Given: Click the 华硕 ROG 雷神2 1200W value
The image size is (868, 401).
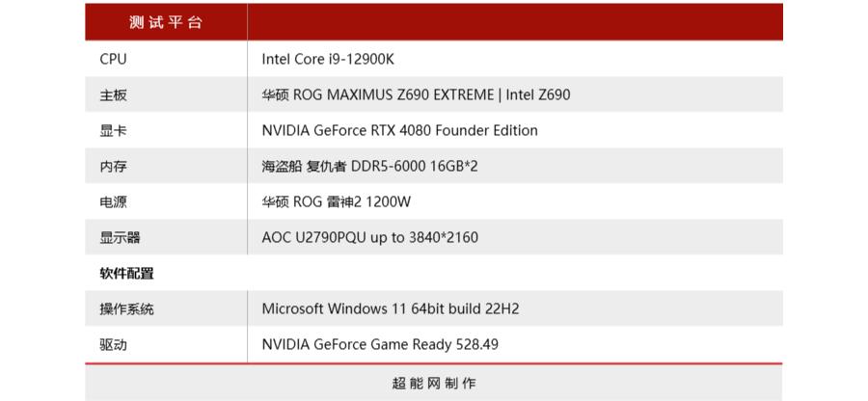Looking at the screenshot, I should [x=337, y=201].
